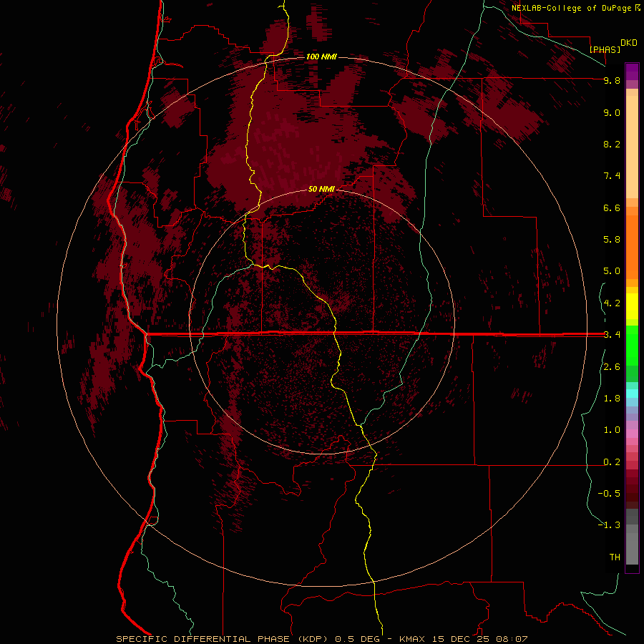Pick the gray segment at color bar bottom
Viewport: 644px width, 644px height.
(632, 549)
